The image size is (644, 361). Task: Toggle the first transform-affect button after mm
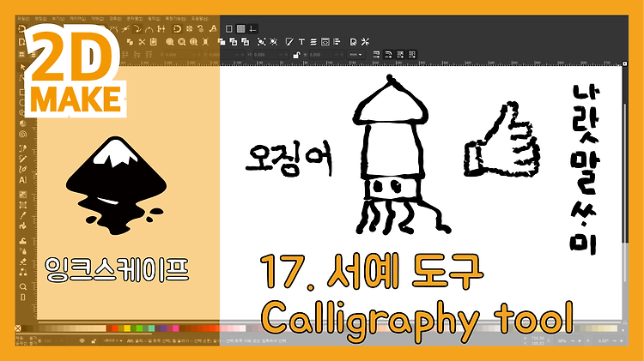[376, 54]
